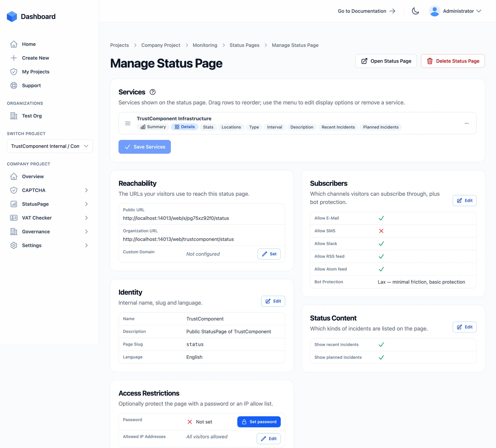
Task: Go to Status Pages breadcrumb
Action: (x=244, y=45)
